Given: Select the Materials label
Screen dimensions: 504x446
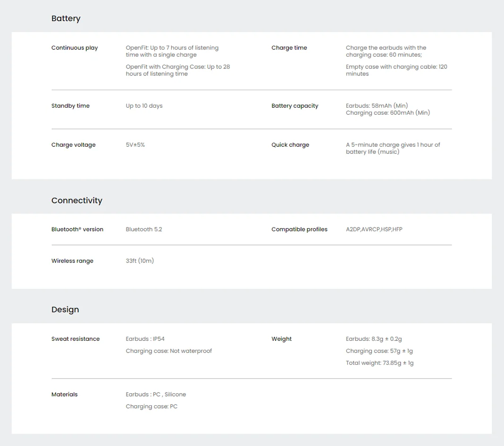Looking at the screenshot, I should (65, 395).
